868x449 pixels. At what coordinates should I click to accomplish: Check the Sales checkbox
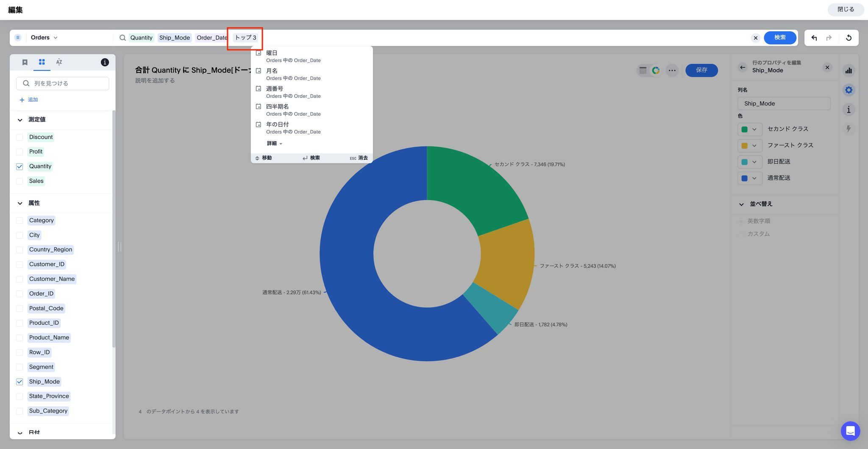tap(19, 181)
